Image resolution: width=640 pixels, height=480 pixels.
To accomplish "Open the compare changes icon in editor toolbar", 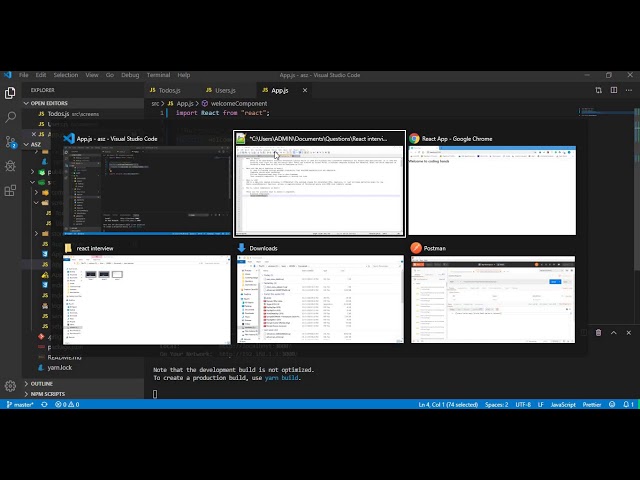I will pyautogui.click(x=598, y=90).
